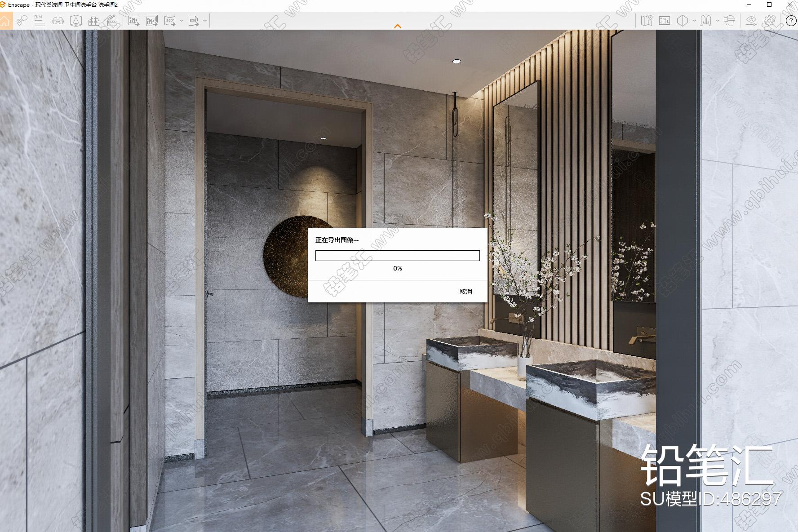Expand the 360° panorama export dropdown

182,21
